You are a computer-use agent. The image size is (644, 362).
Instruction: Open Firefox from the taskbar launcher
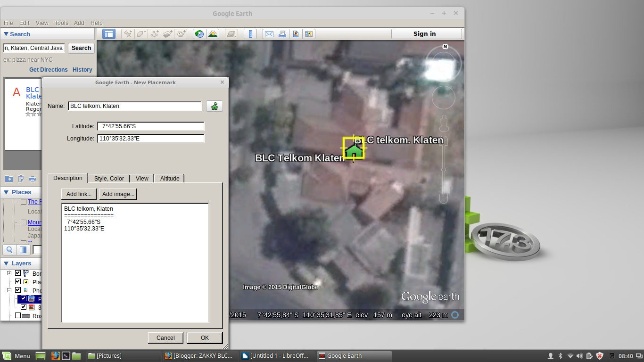click(x=55, y=356)
